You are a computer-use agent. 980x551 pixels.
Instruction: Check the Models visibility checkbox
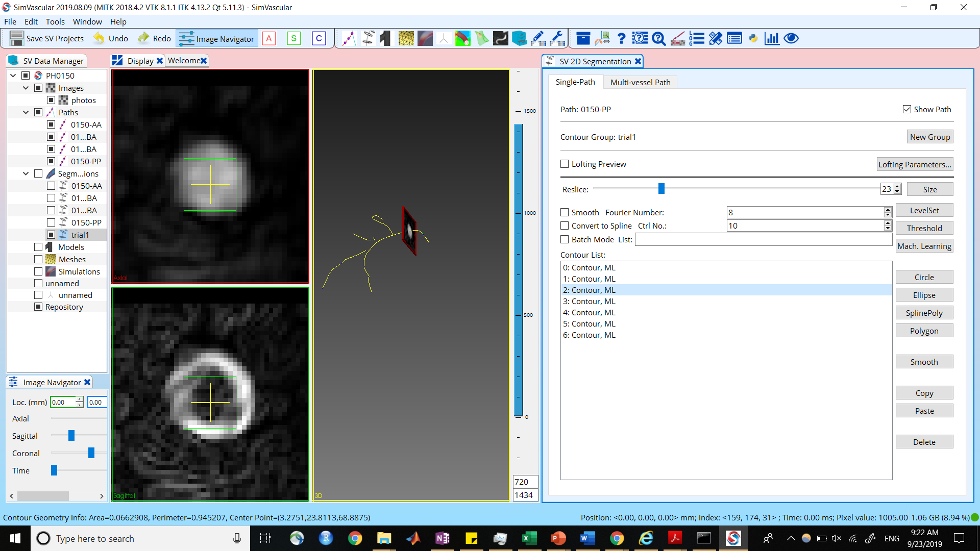click(38, 247)
